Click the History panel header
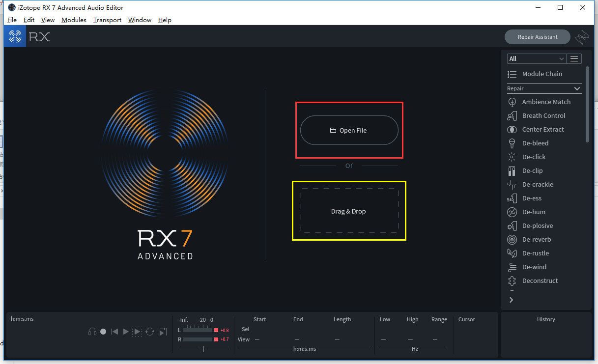The height and width of the screenshot is (364, 598). (x=546, y=319)
